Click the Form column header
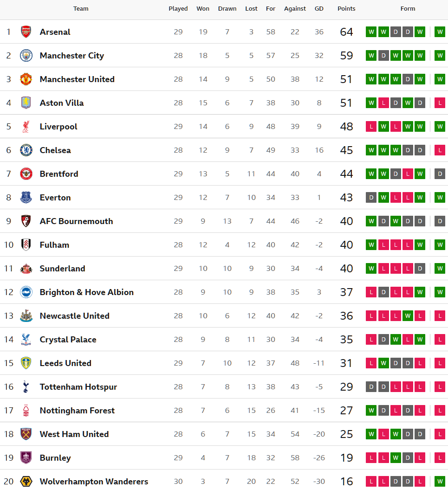Viewport: 448px width, 489px height. [x=408, y=8]
